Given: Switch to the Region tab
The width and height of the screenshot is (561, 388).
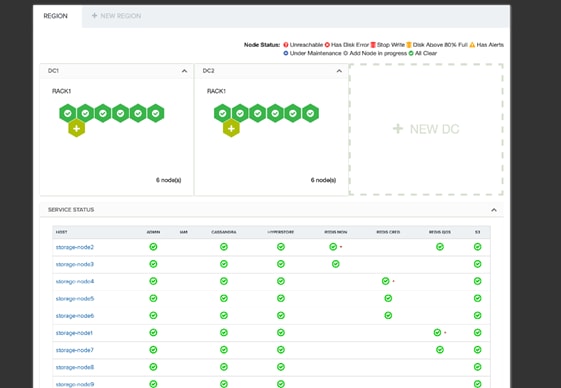Looking at the screenshot, I should [55, 16].
